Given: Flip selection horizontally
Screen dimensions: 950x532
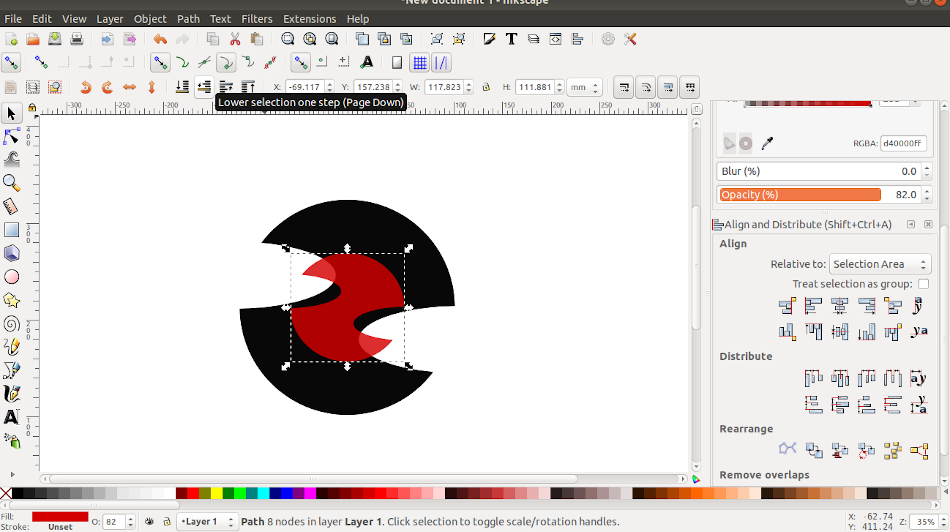Looking at the screenshot, I should pos(129,87).
